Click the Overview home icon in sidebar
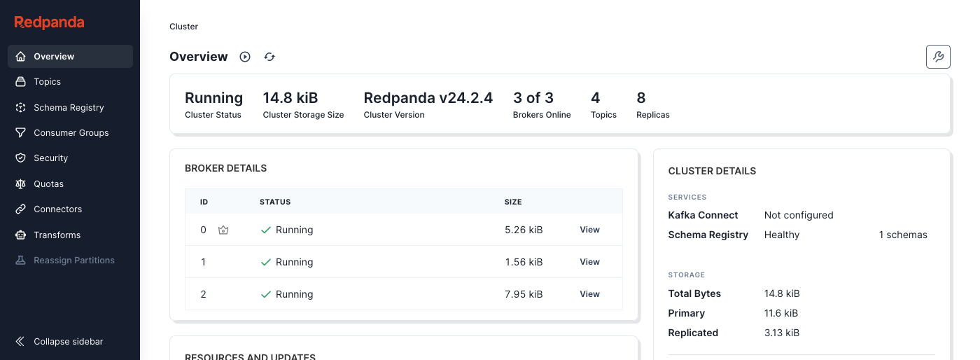 (x=21, y=57)
